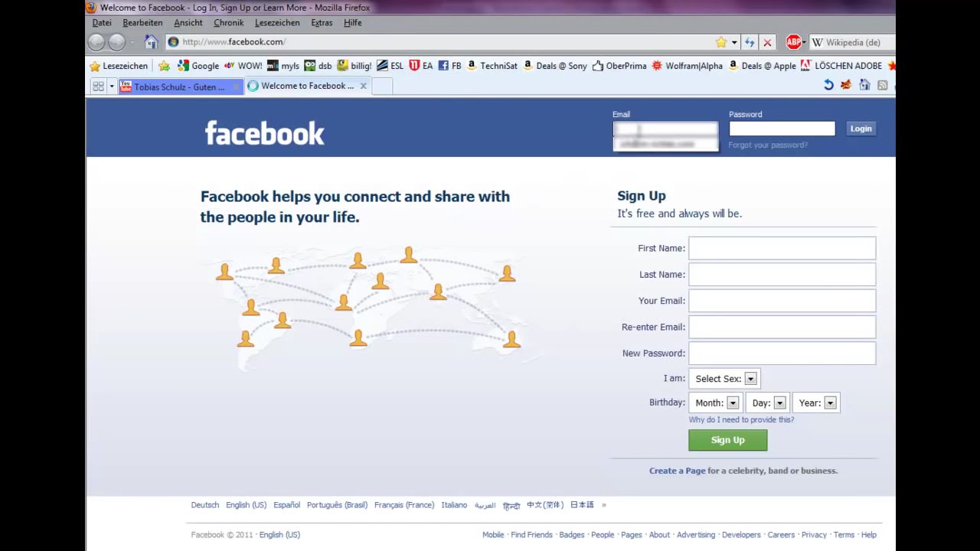Screen dimensions: 980x551
Task: Open the ESL bookmark
Action: pyautogui.click(x=390, y=66)
